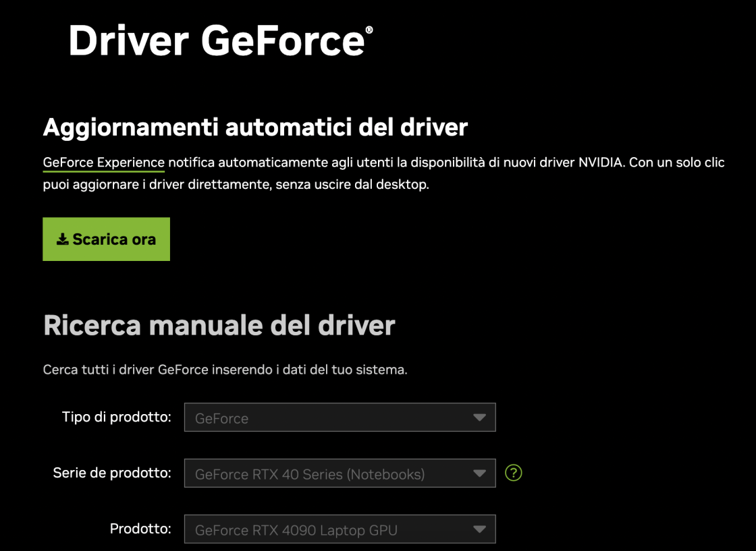This screenshot has height=551, width=756.
Task: Open the GeForce RTX 4090 Laptop GPU dropdown
Action: click(x=340, y=529)
